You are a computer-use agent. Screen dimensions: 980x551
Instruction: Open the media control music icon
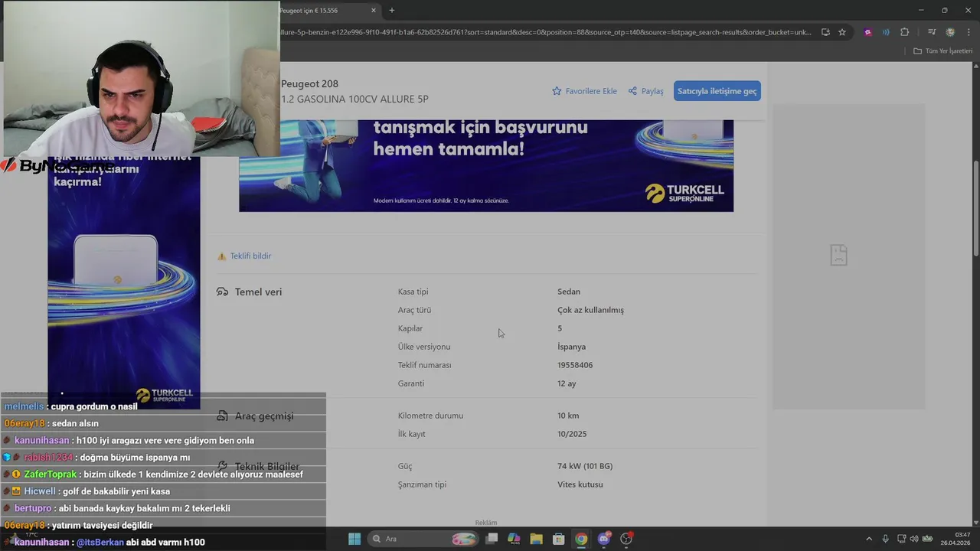pyautogui.click(x=932, y=32)
